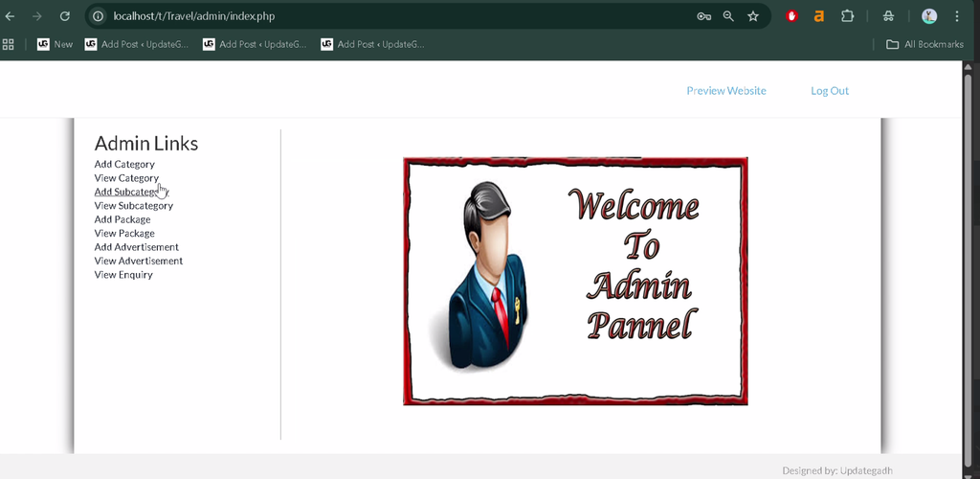Image resolution: width=980 pixels, height=479 pixels.
Task: Click the Admin Links heading
Action: pyautogui.click(x=146, y=143)
